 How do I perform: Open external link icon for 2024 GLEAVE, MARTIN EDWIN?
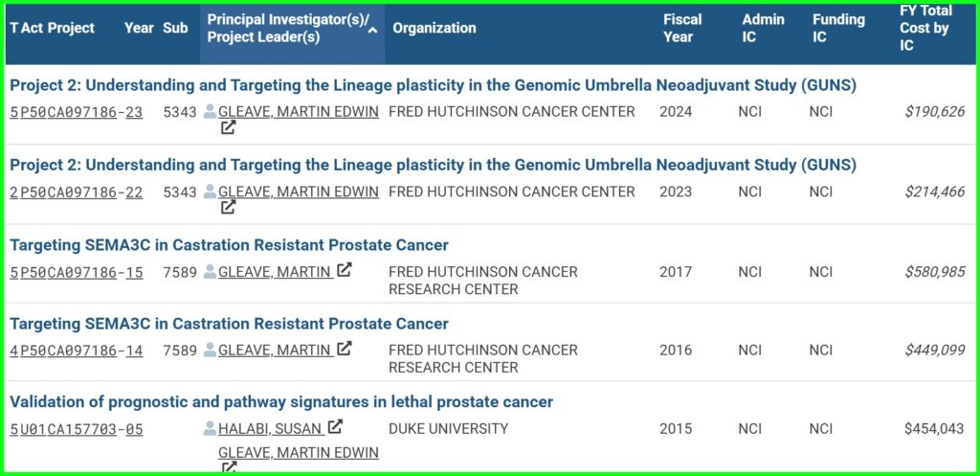click(228, 128)
